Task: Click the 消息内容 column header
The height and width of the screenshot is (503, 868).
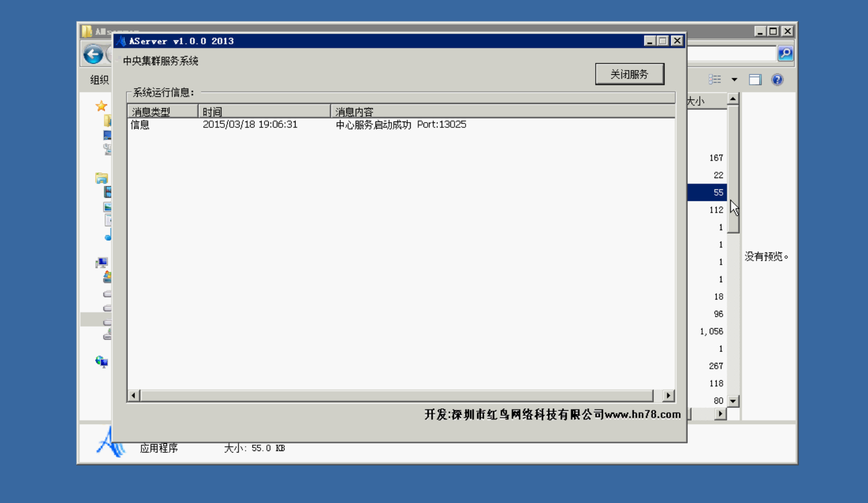Action: click(x=502, y=112)
